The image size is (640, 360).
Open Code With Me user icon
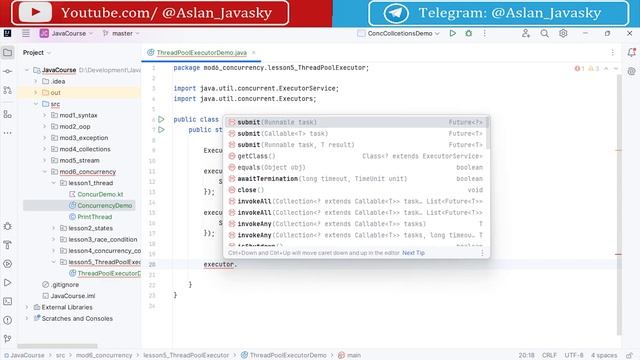[x=526, y=33]
